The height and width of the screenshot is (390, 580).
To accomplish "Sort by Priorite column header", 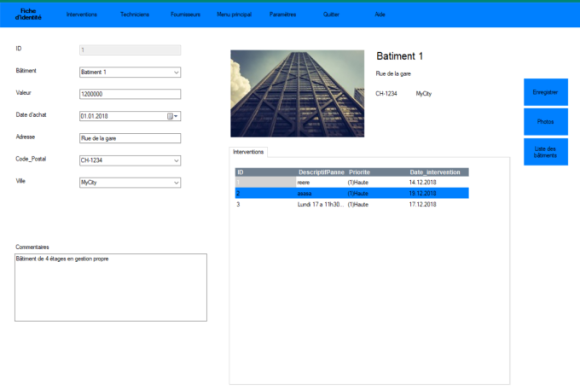I will click(x=377, y=172).
